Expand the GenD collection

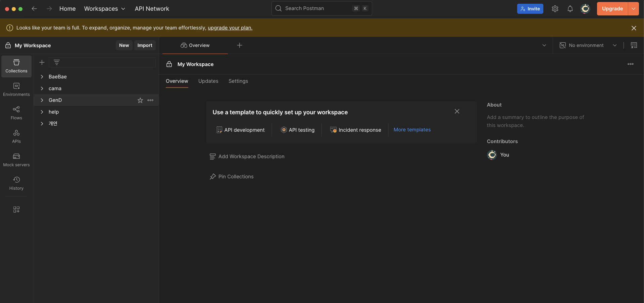42,100
